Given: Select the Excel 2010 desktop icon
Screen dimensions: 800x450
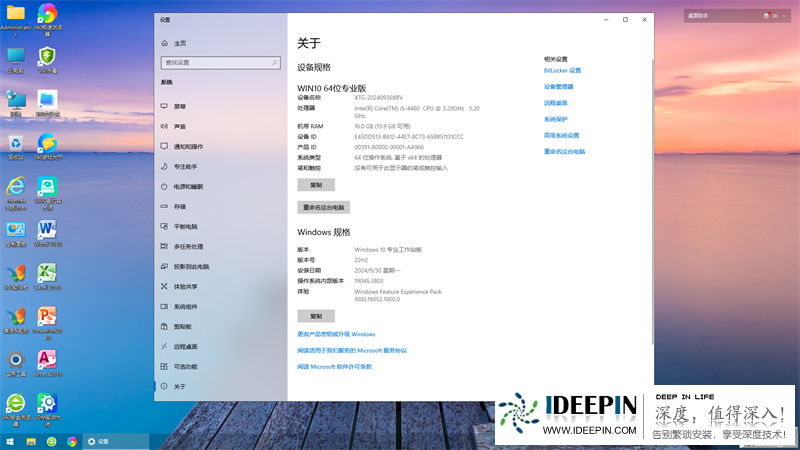Looking at the screenshot, I should coord(47,277).
